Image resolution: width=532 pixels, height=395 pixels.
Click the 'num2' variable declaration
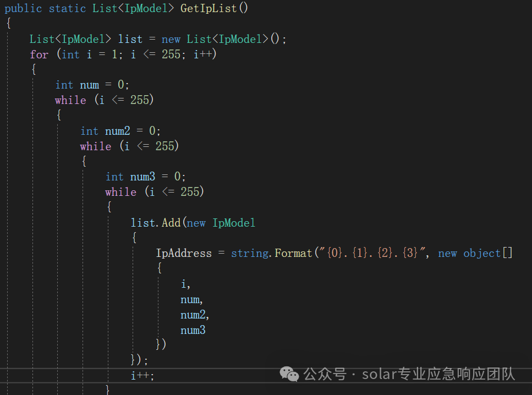(x=117, y=131)
